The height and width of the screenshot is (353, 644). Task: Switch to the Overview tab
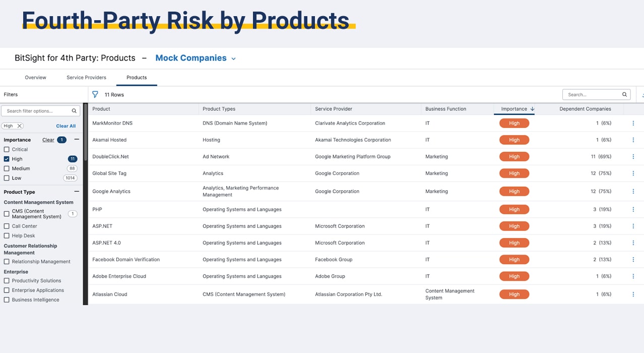[x=35, y=78]
